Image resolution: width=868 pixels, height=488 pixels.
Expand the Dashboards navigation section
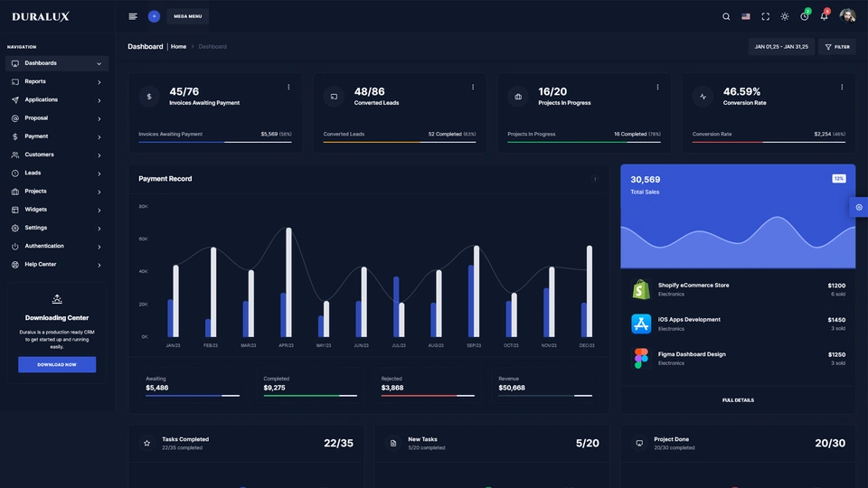tap(57, 63)
